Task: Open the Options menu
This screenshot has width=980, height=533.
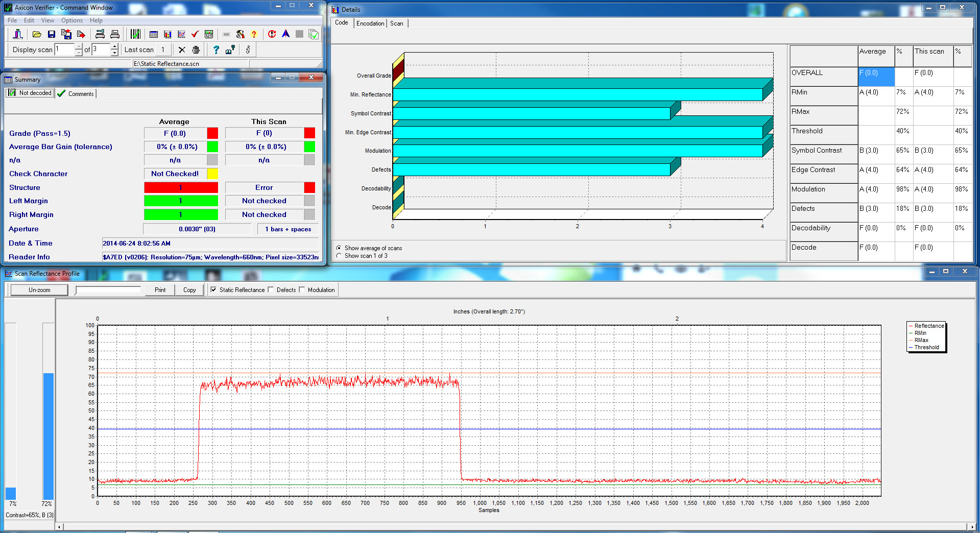Action: coord(71,20)
